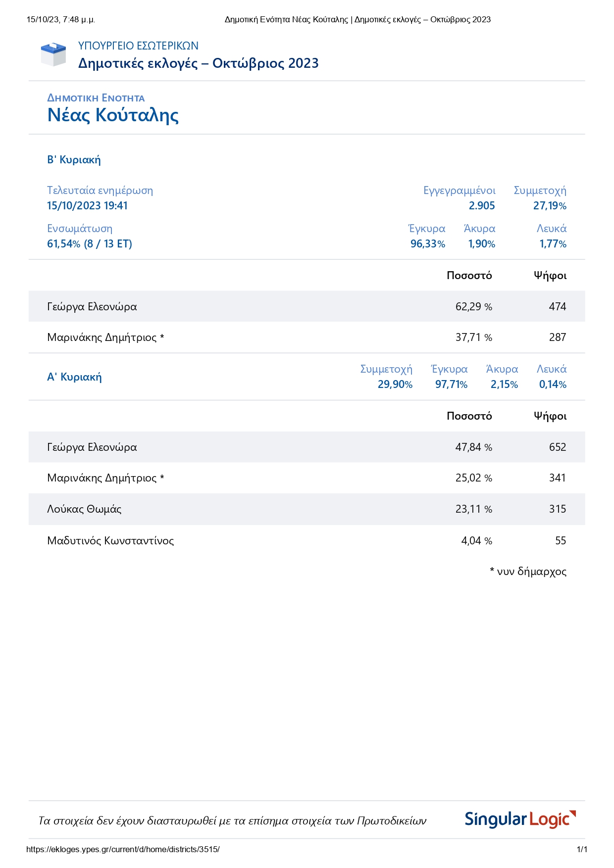
Task: Click Δημοτικές εκλογές – Οκτώβριος 2023 title
Action: click(x=198, y=63)
